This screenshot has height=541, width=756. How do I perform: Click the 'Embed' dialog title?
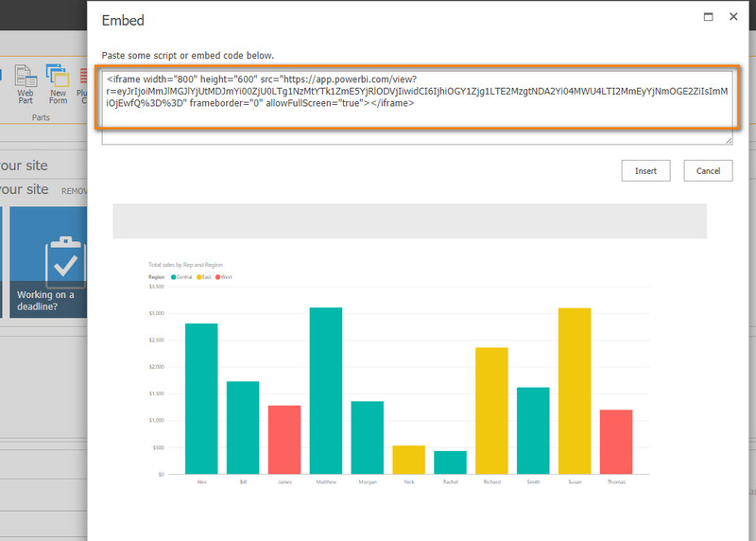(123, 20)
